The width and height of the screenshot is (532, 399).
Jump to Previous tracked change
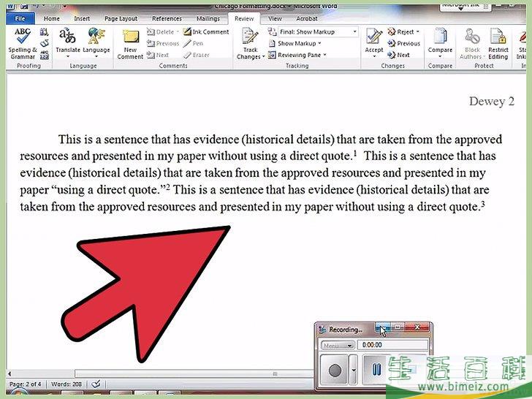coord(403,43)
